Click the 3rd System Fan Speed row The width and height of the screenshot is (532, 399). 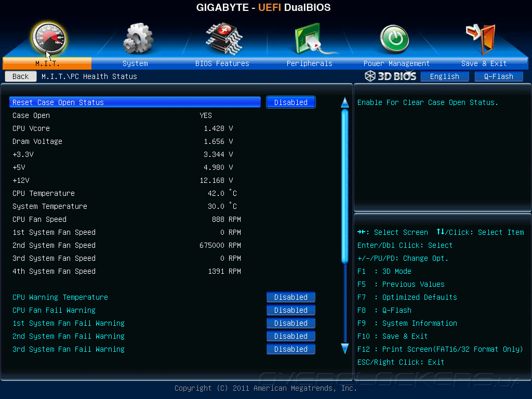tap(135, 258)
